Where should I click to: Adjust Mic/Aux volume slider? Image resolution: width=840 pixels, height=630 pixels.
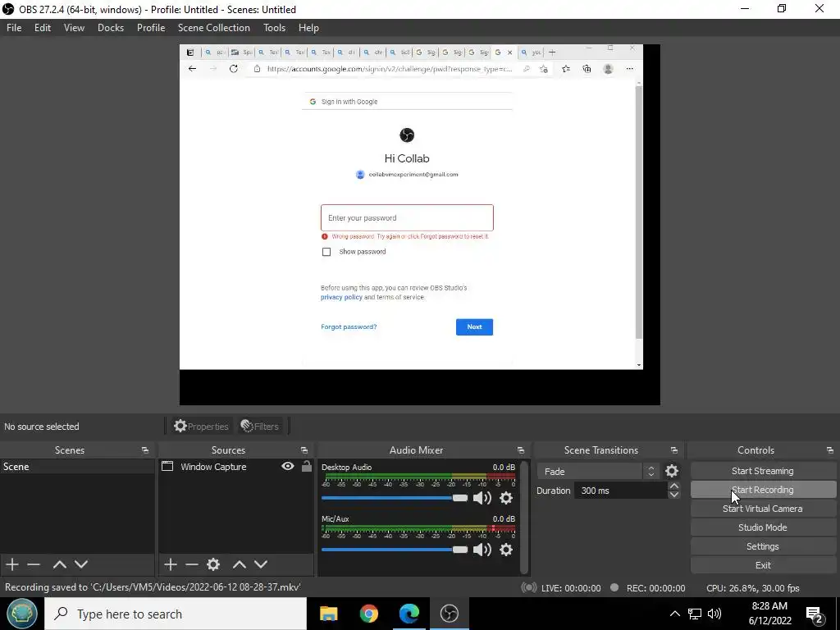(x=395, y=550)
